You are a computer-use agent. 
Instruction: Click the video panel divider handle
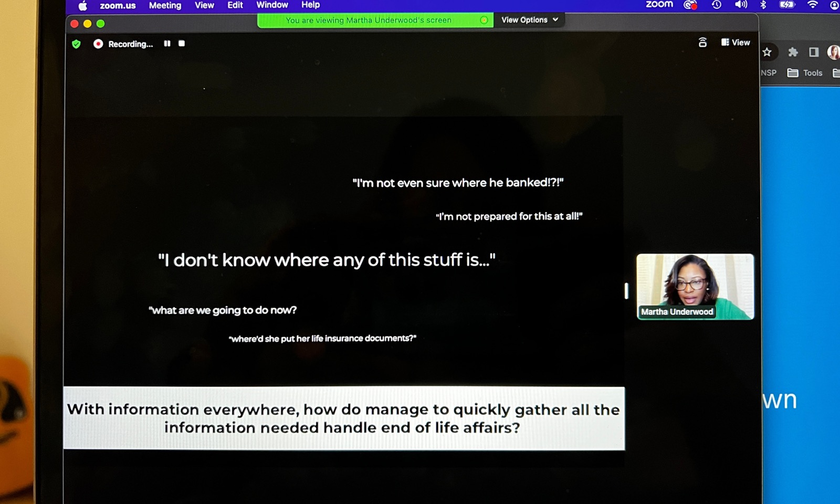[626, 291]
